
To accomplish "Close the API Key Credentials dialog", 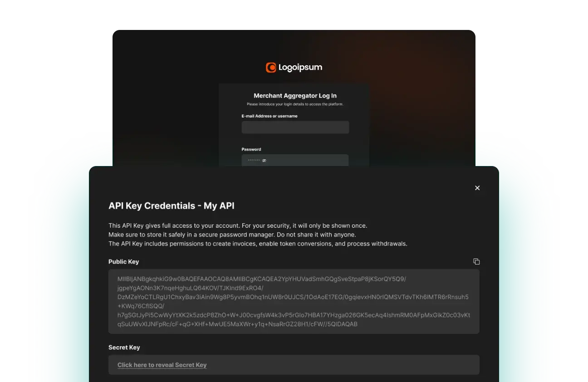I will click(x=477, y=188).
